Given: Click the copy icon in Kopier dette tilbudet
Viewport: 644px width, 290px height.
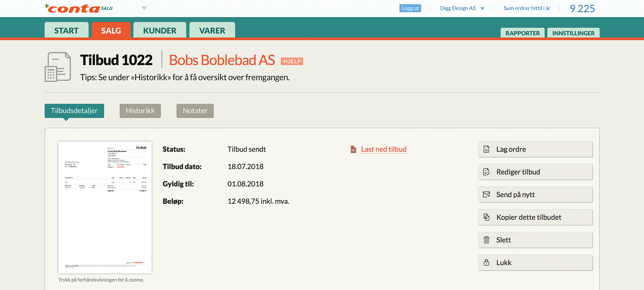Looking at the screenshot, I should click(x=487, y=217).
